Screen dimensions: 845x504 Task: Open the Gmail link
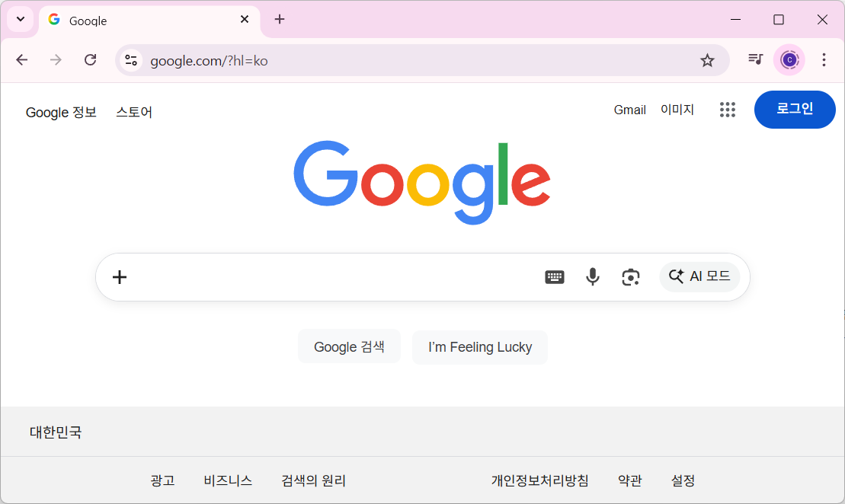(629, 110)
